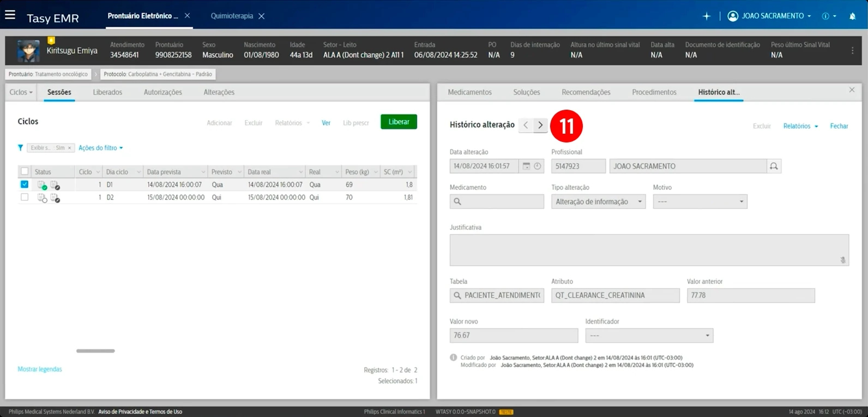
Task: Click the expand icon in Justificativa box
Action: 843,260
